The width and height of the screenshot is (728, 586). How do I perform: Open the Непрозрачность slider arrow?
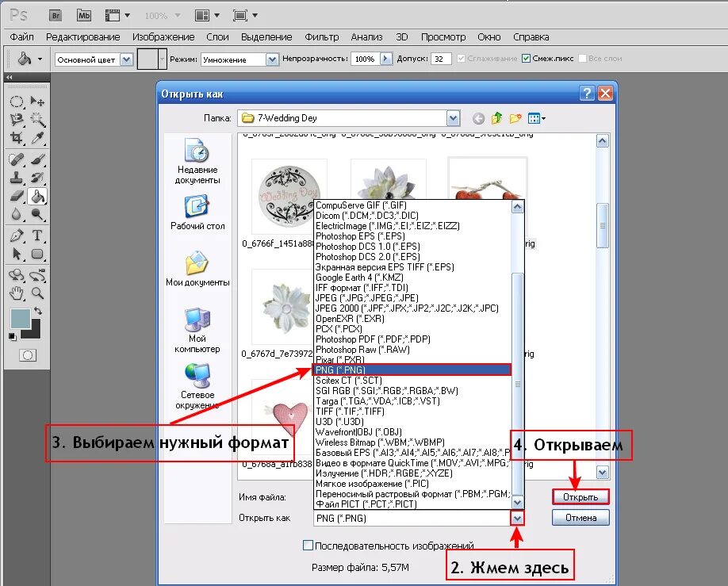[385, 59]
